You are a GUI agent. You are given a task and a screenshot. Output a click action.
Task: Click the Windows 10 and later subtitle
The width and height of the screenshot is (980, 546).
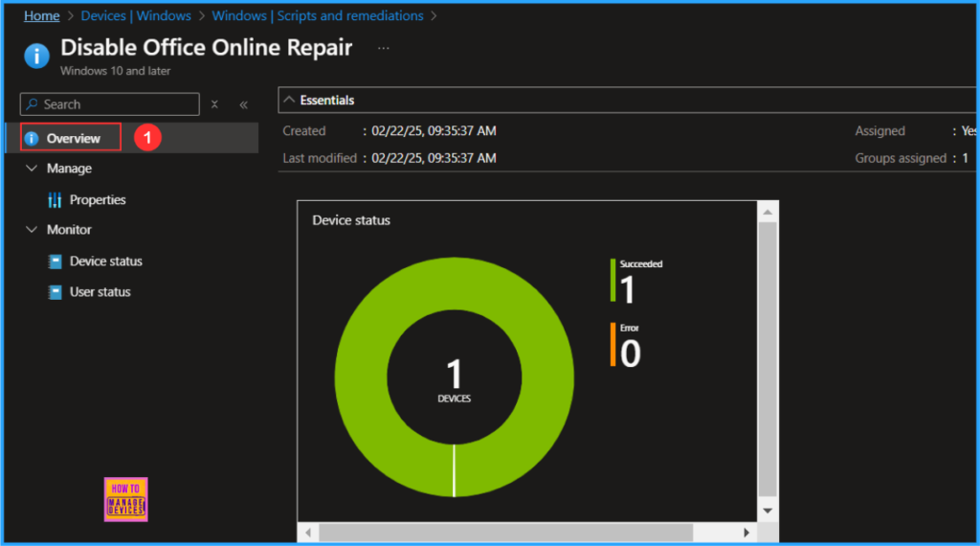[x=115, y=71]
